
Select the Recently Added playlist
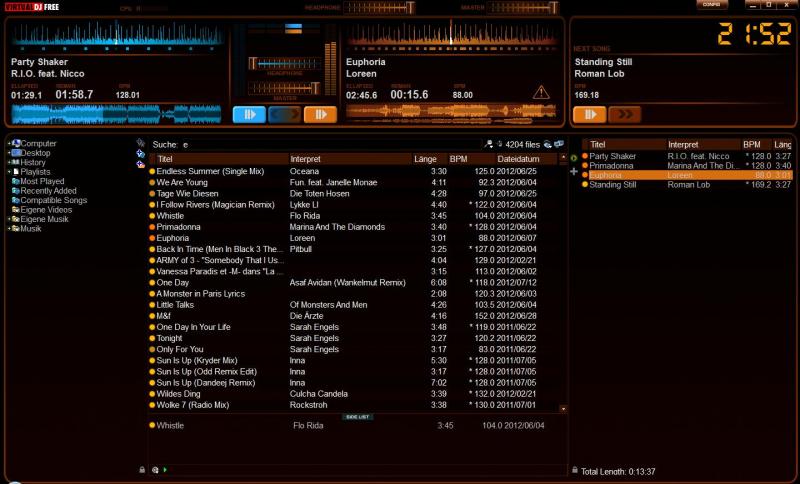point(49,191)
